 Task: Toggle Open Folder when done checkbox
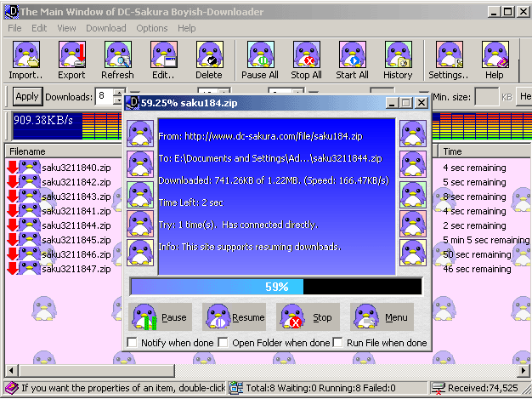tap(223, 342)
